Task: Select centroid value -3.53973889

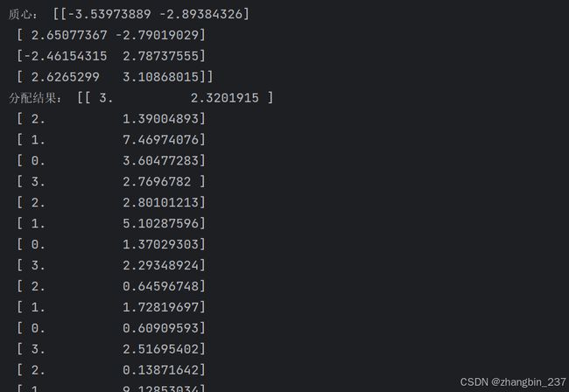Action: pos(109,14)
